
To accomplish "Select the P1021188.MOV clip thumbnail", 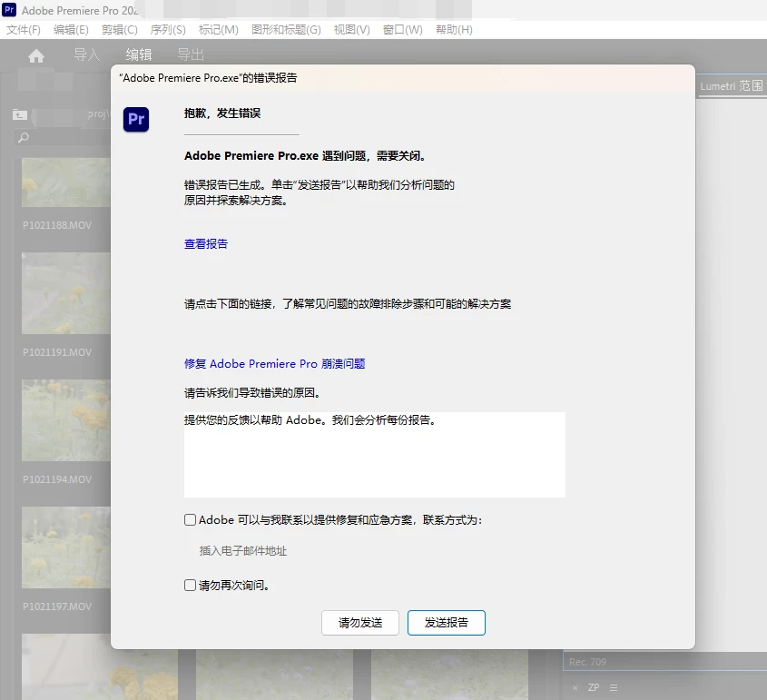I will coord(66,182).
